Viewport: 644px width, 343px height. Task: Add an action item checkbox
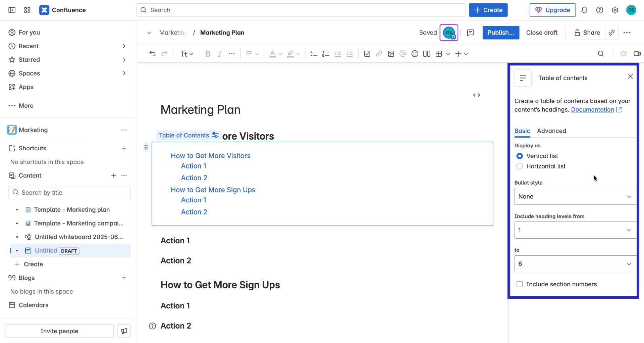(x=367, y=54)
